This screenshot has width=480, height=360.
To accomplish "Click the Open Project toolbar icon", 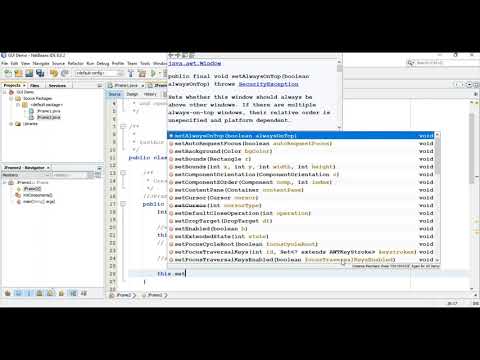I will click(x=29, y=73).
